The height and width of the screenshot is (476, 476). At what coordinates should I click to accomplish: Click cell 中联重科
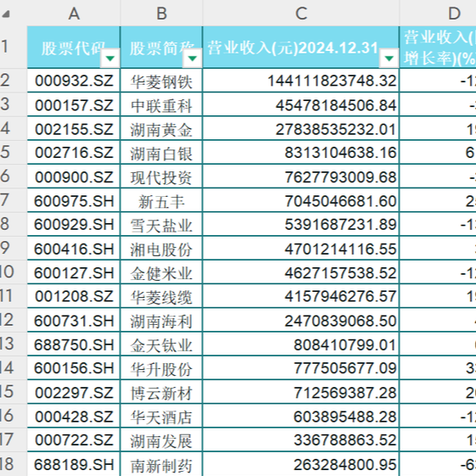pyautogui.click(x=161, y=104)
